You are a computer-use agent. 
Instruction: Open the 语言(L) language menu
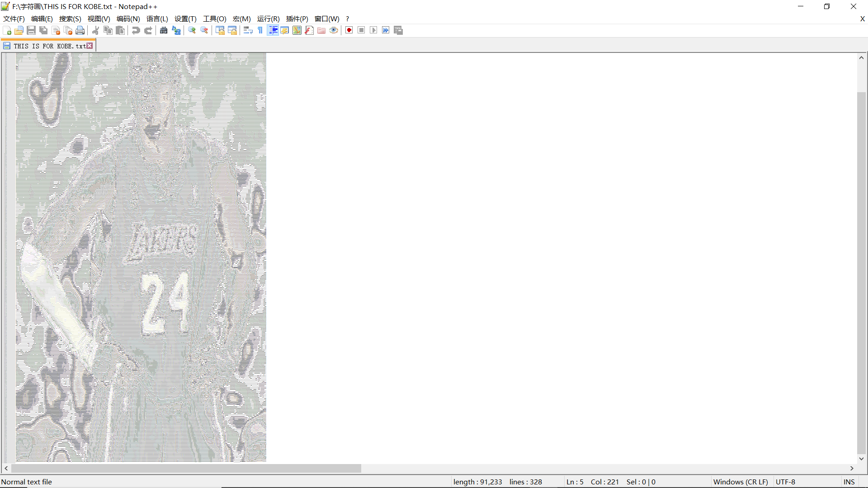(x=157, y=19)
